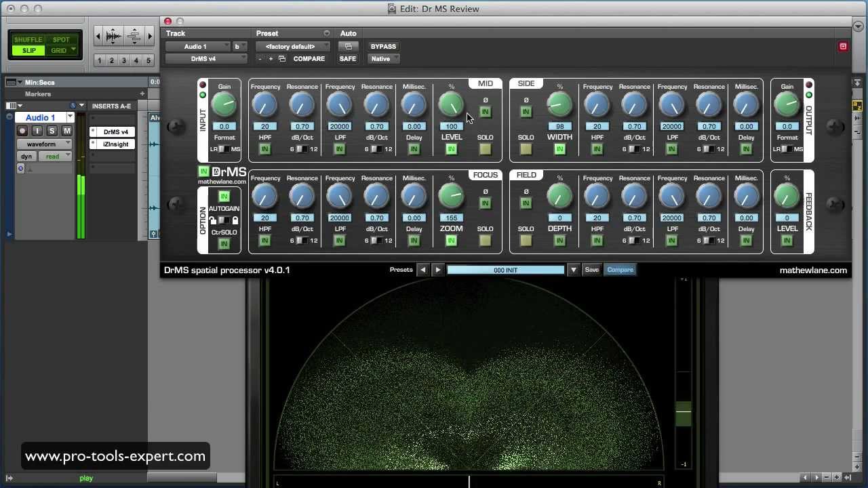Toggle the AUTOGAIN IN button
Viewport: 868px width, 488px height.
224,197
